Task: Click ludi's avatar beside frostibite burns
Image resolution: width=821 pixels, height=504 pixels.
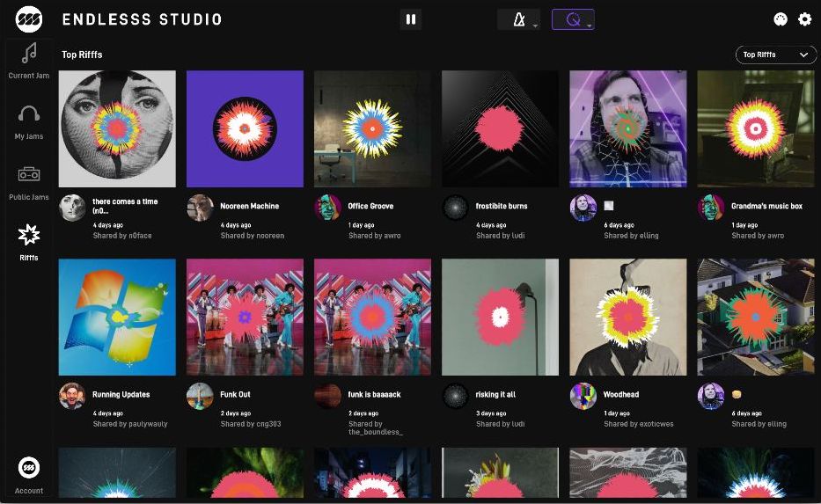Action: [x=456, y=208]
